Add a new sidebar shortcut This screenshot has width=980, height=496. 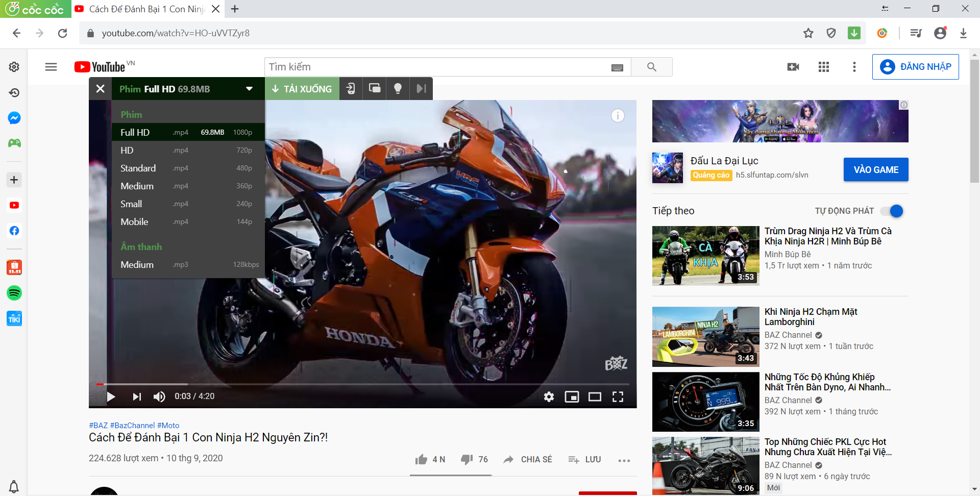14,180
